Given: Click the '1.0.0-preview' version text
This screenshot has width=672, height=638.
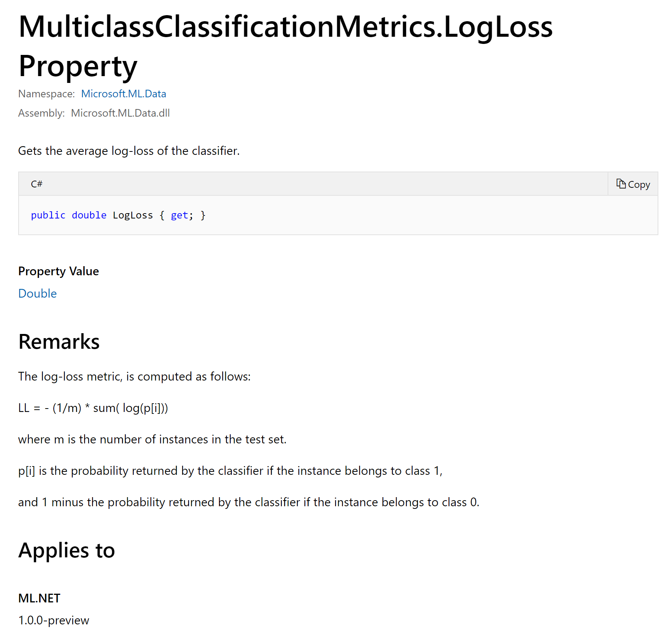Looking at the screenshot, I should (x=54, y=620).
